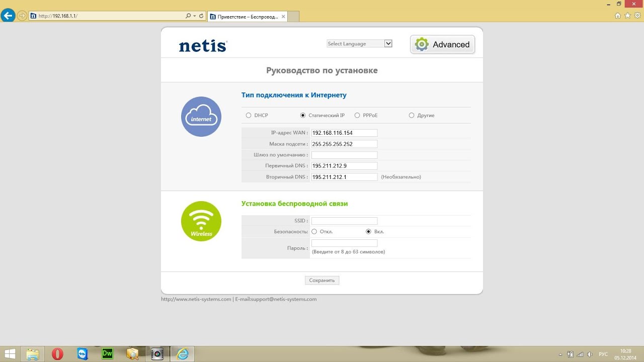Click the IP-адрес WAN input field
Viewport: 644px width, 362px height.
pos(344,133)
